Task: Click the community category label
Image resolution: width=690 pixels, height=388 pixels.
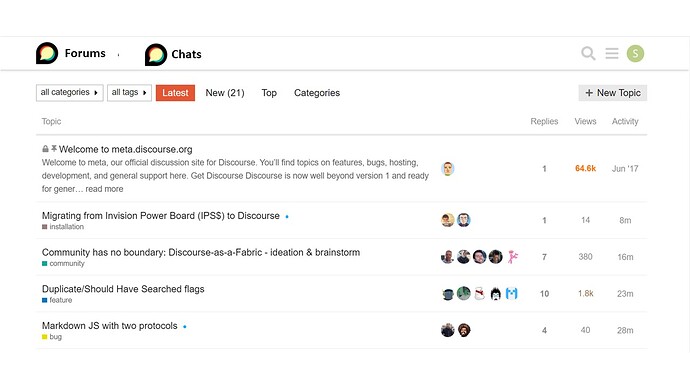Action: [63, 264]
